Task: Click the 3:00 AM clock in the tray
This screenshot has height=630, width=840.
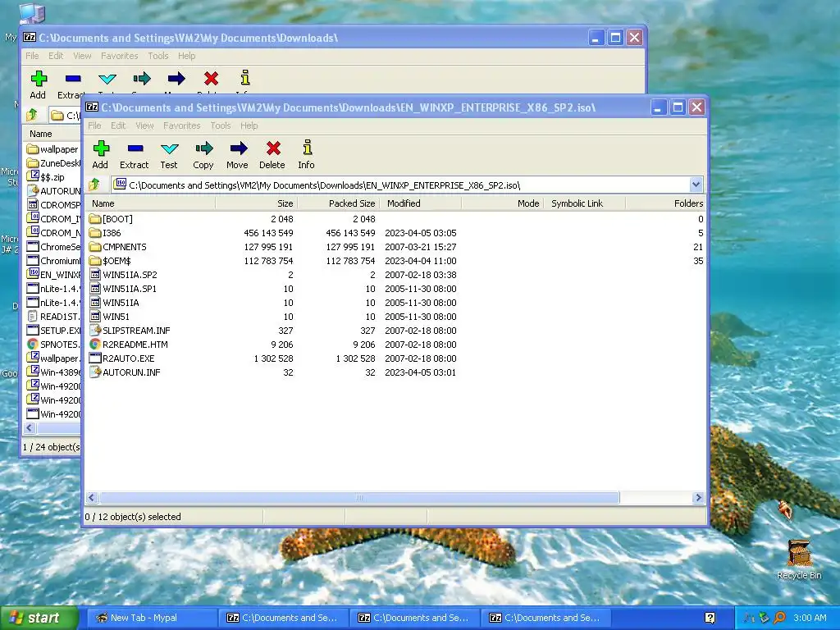Action: point(810,618)
